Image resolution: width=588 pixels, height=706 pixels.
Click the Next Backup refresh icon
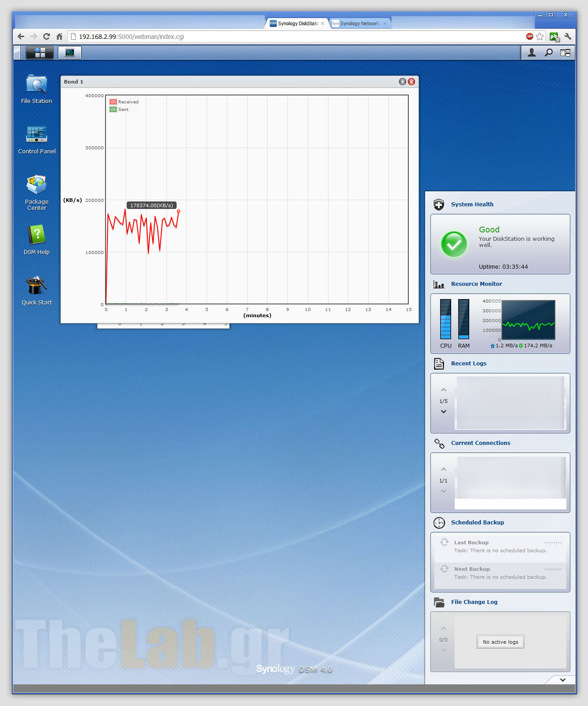[445, 569]
